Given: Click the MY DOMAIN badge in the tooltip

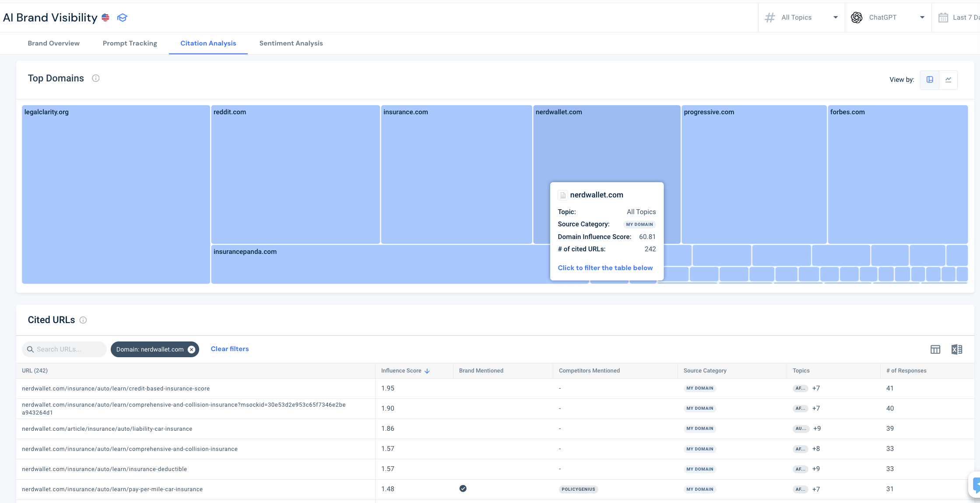Looking at the screenshot, I should (639, 225).
